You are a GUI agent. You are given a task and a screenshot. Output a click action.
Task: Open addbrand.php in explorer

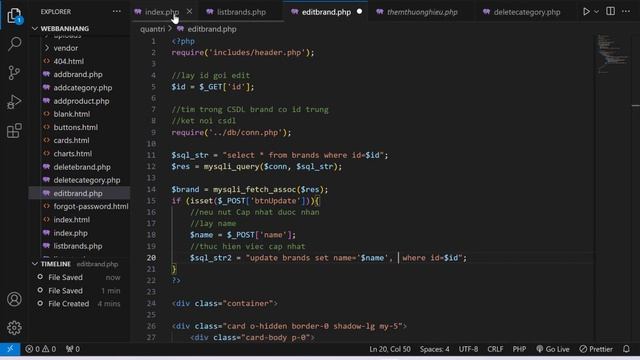click(78, 74)
